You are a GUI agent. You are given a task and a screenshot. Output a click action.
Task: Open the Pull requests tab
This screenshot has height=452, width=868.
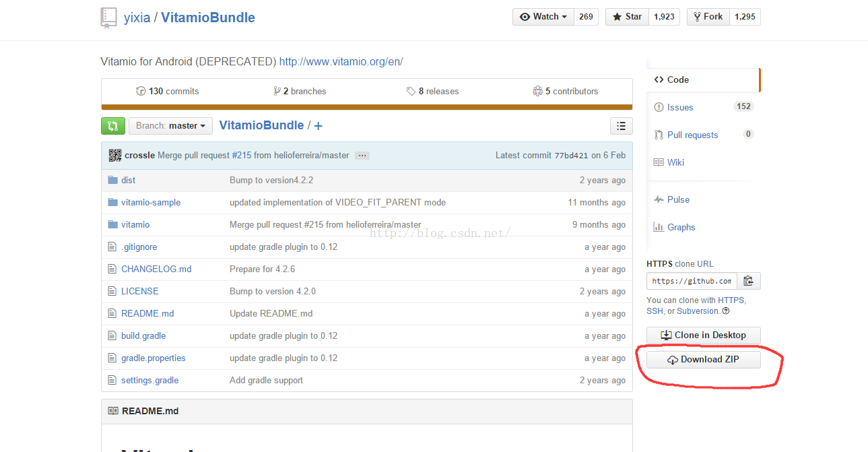(703, 135)
